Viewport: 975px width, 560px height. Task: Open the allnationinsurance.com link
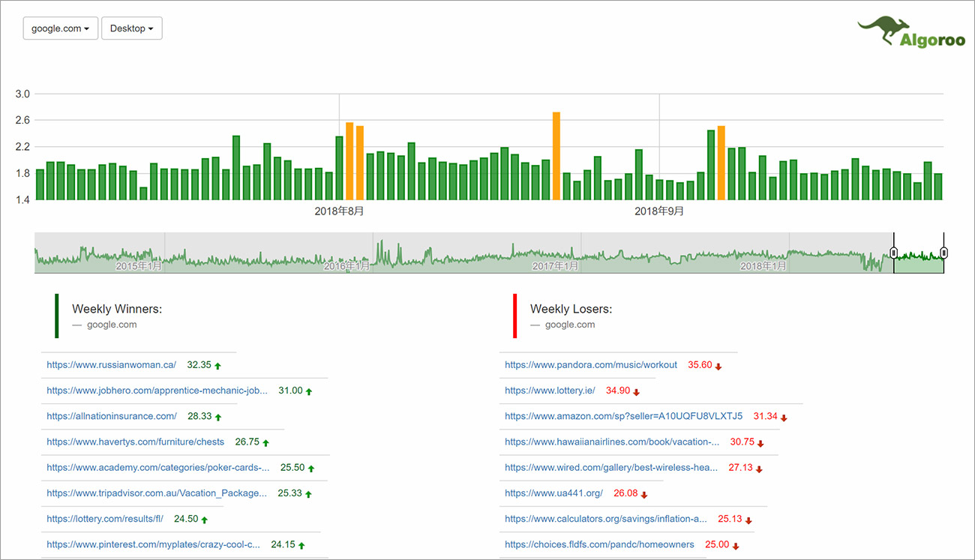112,416
